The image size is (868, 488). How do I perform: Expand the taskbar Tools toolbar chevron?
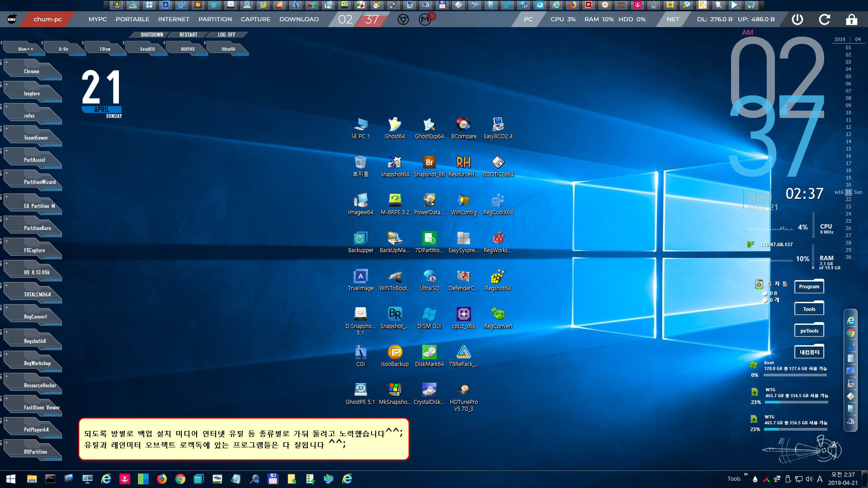pyautogui.click(x=745, y=474)
